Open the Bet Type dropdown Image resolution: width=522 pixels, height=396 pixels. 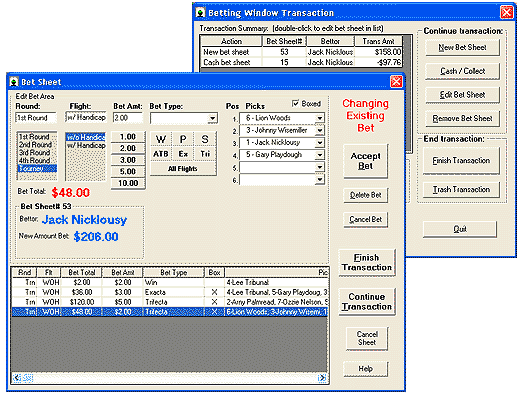click(x=212, y=118)
